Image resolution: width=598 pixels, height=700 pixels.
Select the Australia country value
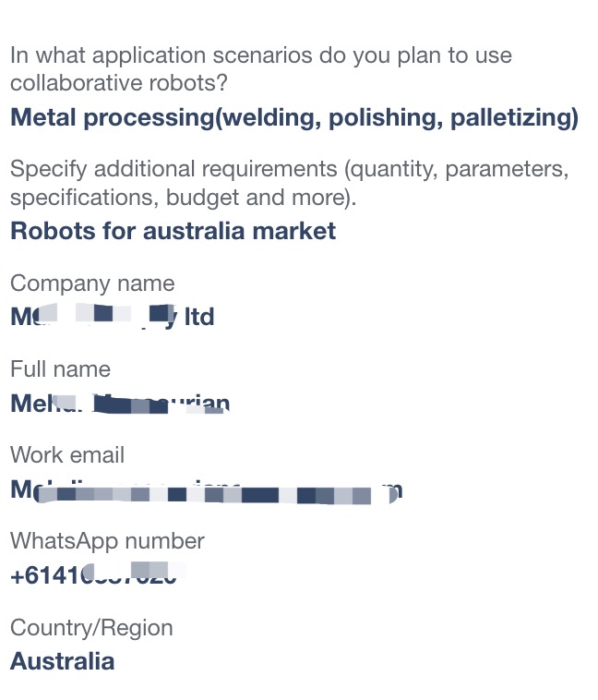63,661
